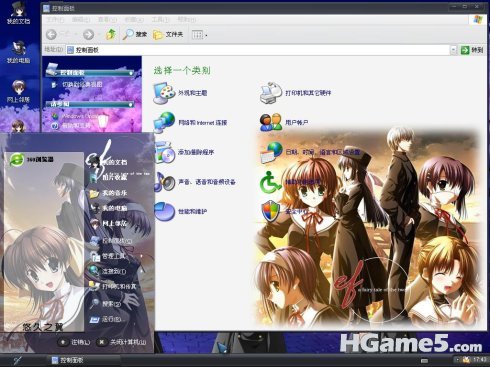Viewport: 490px width, 367px height.
Task: Open 声音、语音和音频设备 speaker icon
Action: 164,182
